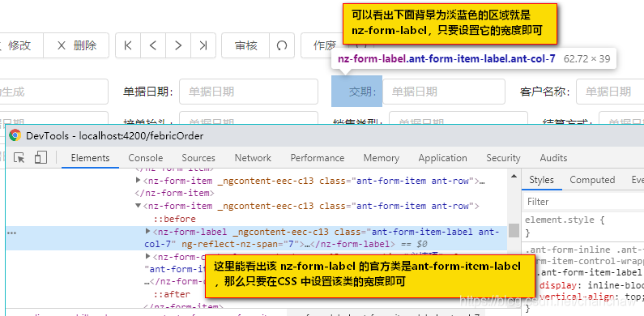Click the Elements panel scrollbar thumb

click(514, 231)
